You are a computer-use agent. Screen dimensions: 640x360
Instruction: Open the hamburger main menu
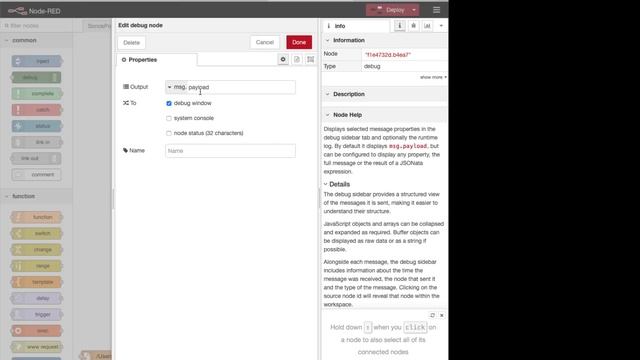[437, 10]
